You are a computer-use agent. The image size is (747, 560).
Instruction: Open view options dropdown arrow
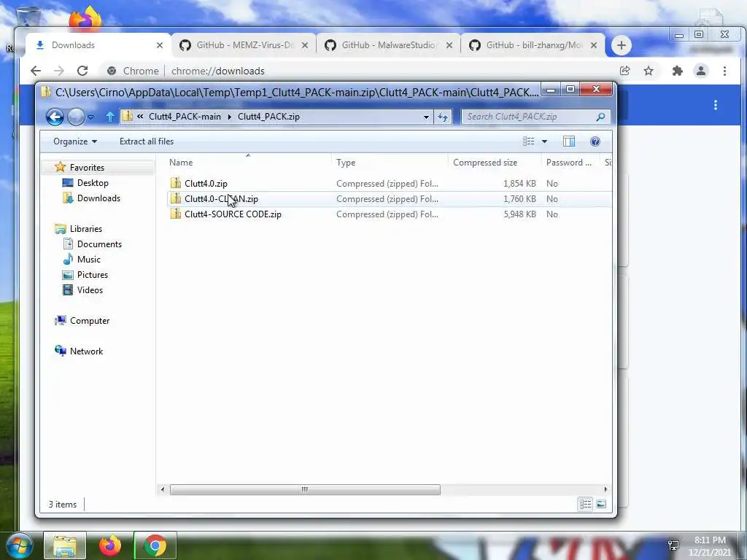544,141
